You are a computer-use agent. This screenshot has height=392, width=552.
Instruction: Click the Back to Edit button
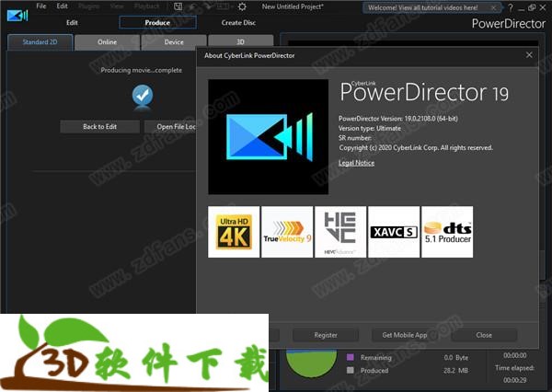click(100, 126)
